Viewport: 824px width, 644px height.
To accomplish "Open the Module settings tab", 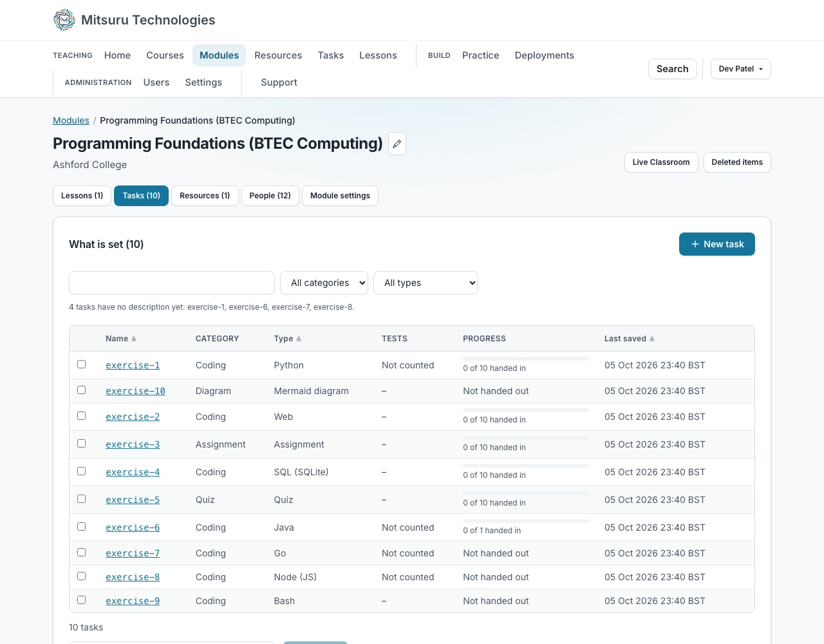I will (340, 196).
